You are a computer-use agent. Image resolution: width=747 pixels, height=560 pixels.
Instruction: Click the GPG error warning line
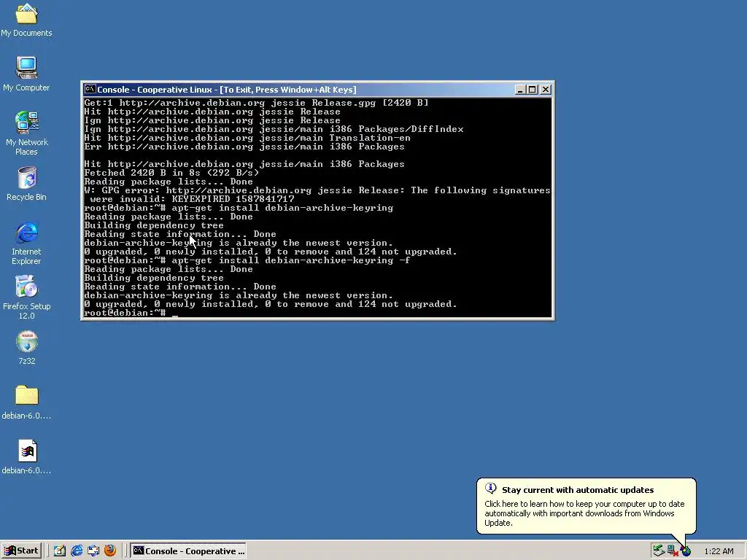pyautogui.click(x=317, y=195)
